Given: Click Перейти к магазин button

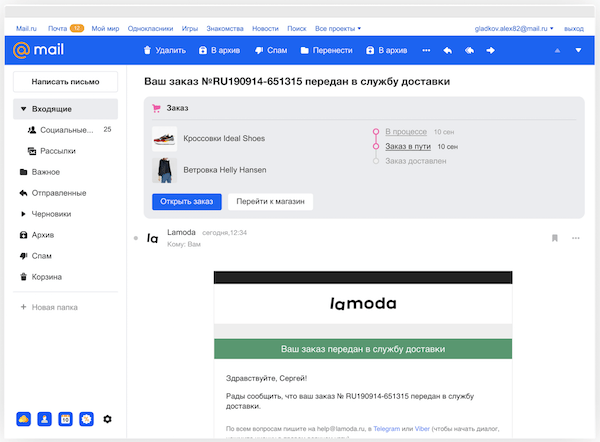Looking at the screenshot, I should coord(271,202).
